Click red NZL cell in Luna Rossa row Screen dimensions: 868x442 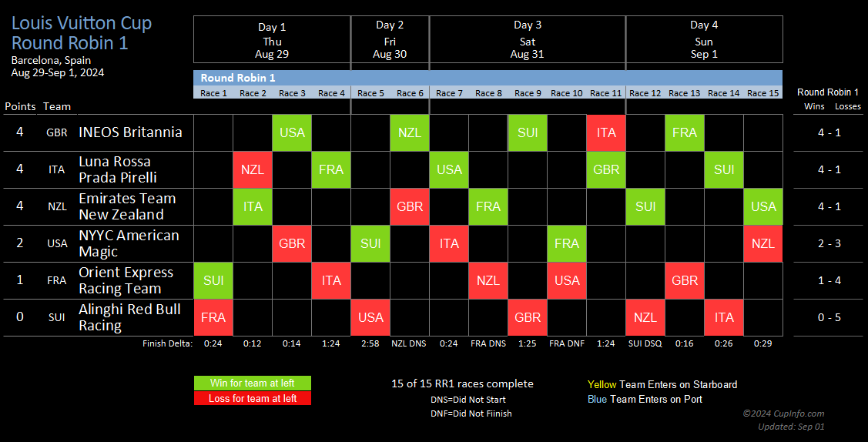coord(253,170)
